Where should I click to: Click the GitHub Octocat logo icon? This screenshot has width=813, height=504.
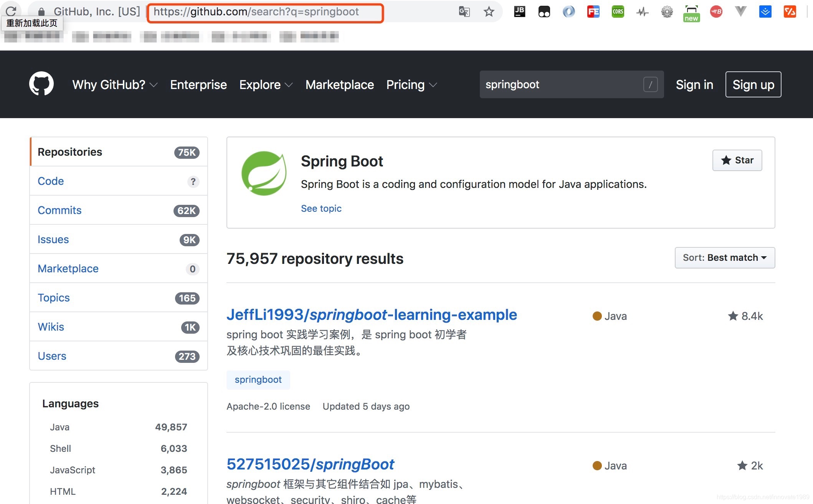pos(41,84)
